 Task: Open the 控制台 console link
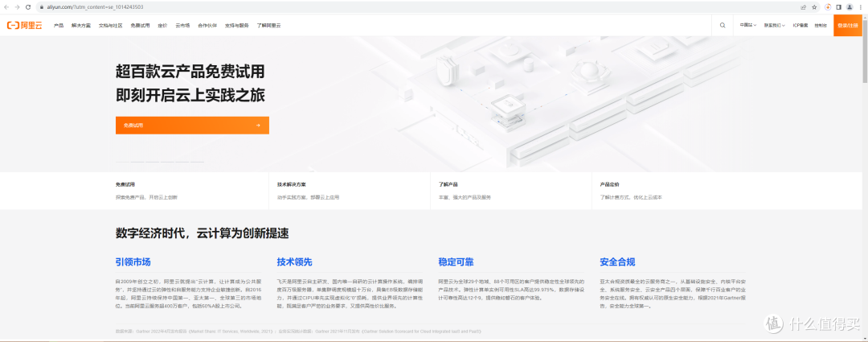pos(821,26)
